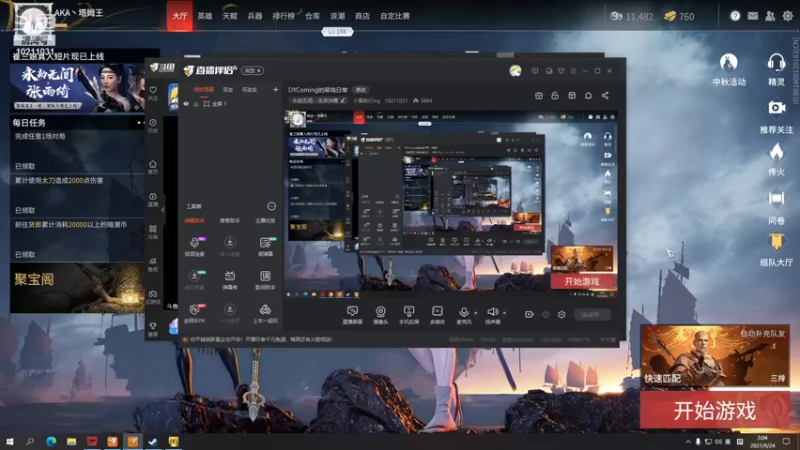Toggle padlock icon in stream header
This screenshot has height=450, width=800.
(555, 95)
